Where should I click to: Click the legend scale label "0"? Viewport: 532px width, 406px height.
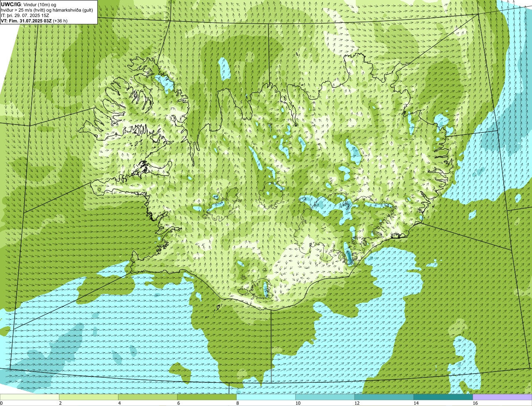2,403
